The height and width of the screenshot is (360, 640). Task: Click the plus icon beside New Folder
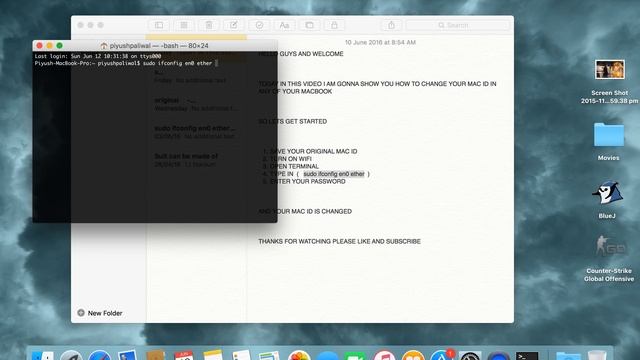point(81,313)
